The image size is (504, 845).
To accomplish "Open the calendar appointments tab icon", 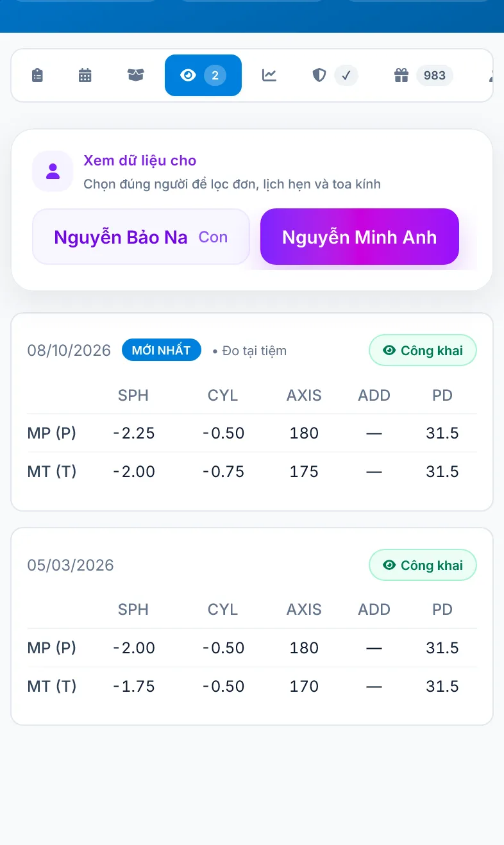I will pyautogui.click(x=85, y=76).
